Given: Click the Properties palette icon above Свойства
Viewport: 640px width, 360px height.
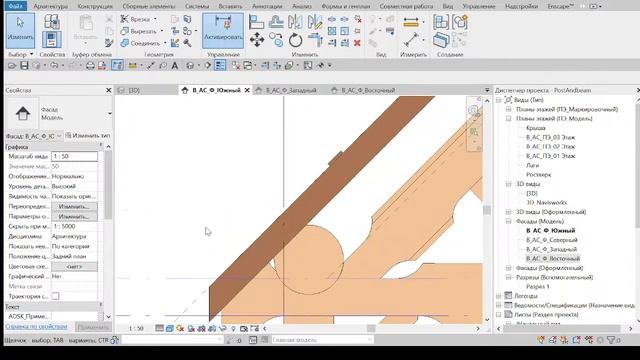Looking at the screenshot, I should click(x=52, y=40).
